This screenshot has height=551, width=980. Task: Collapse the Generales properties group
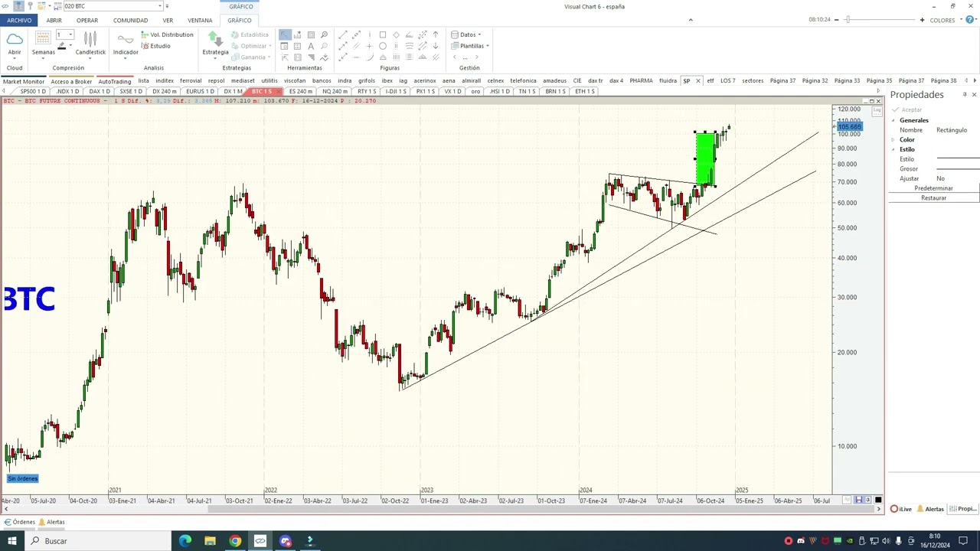pyautogui.click(x=893, y=120)
